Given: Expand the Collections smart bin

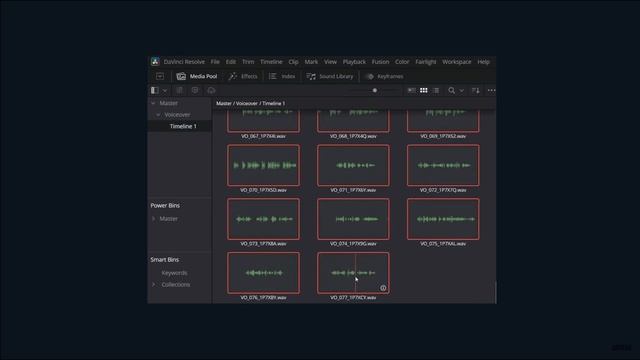Looking at the screenshot, I should [153, 284].
